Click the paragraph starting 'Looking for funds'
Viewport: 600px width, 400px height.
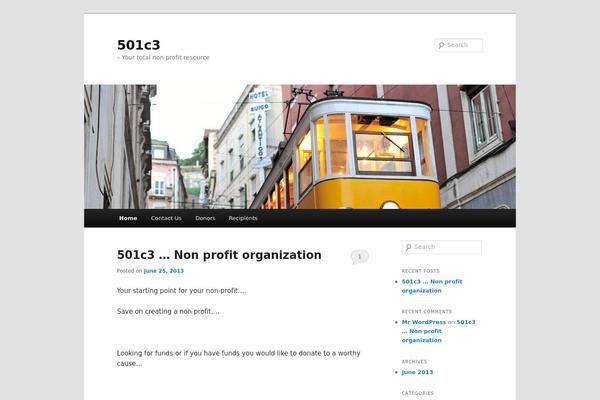click(238, 358)
